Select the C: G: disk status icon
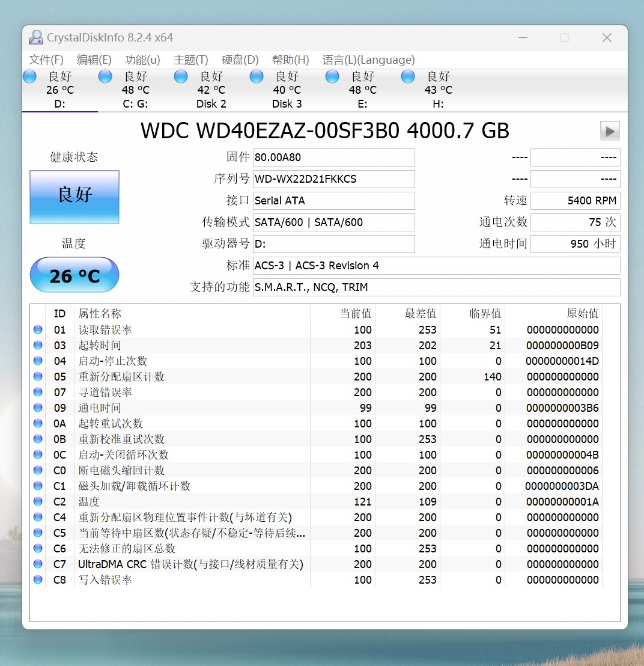 coord(105,76)
